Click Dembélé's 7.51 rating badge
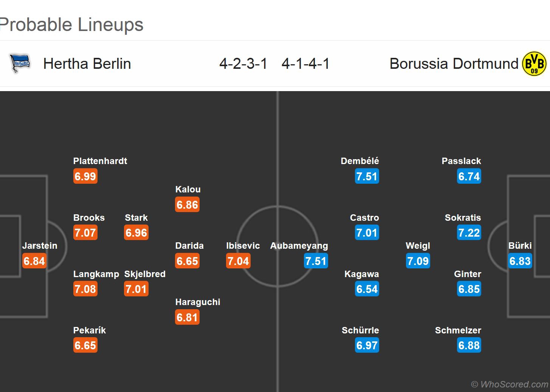 [367, 177]
